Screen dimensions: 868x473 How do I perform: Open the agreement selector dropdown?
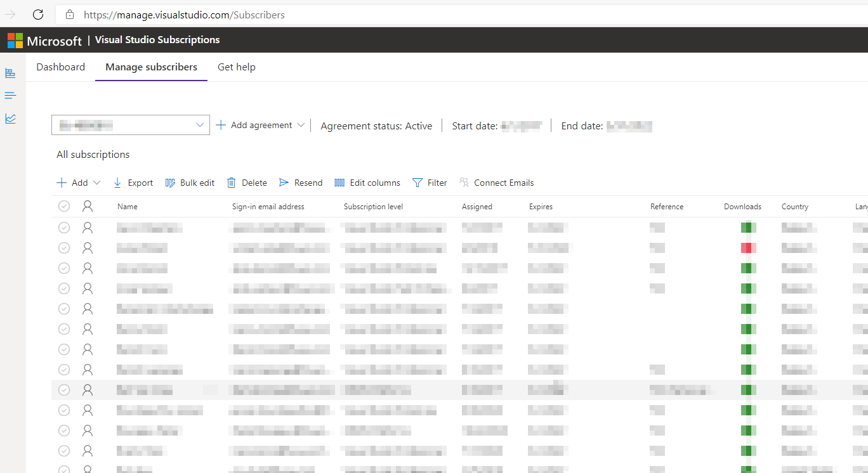[x=131, y=125]
